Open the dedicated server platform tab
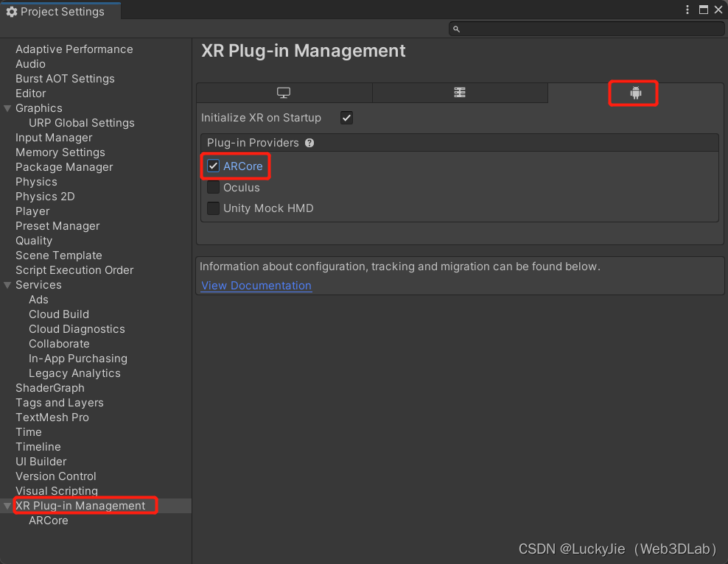Screen dimensions: 728x564 point(460,93)
